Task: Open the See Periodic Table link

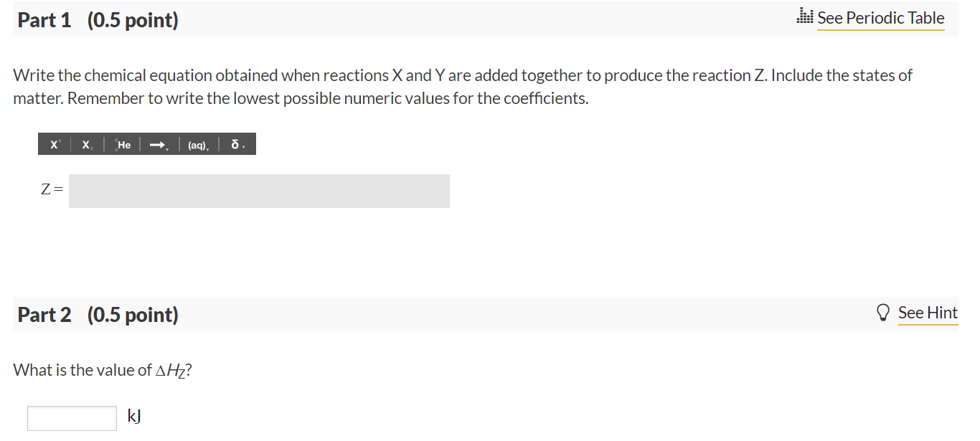Action: pos(881,18)
